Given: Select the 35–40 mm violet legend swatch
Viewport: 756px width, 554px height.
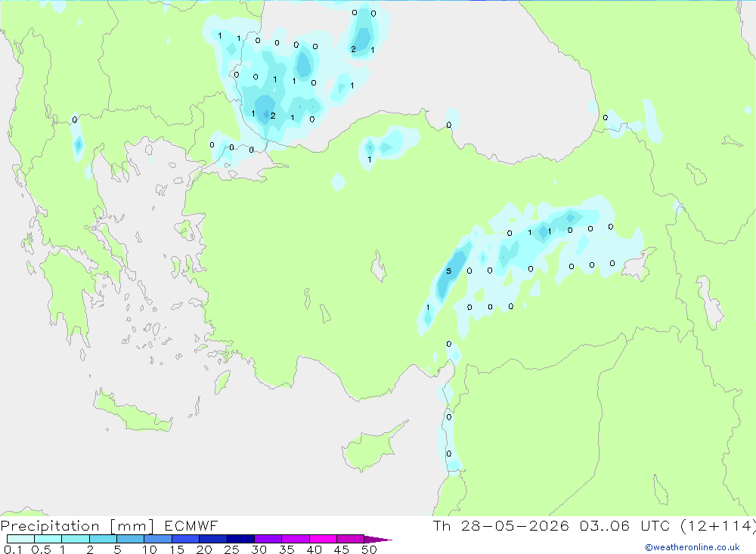Looking at the screenshot, I should click(296, 539).
